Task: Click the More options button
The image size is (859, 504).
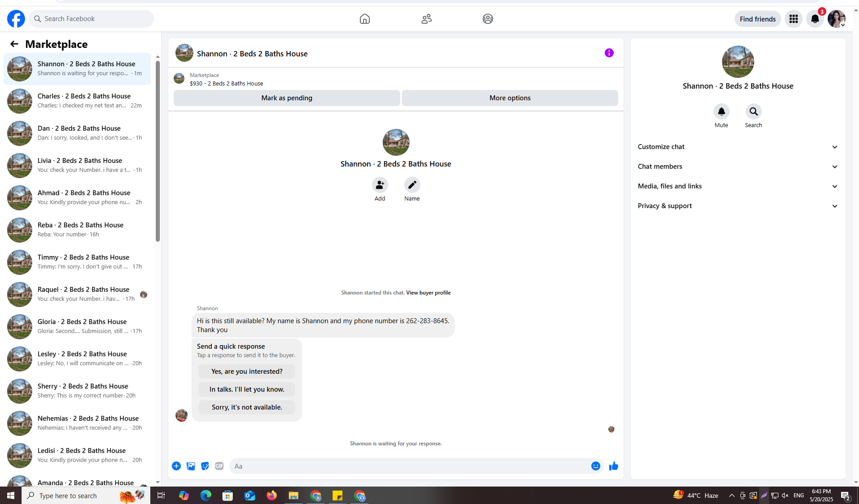Action: 510,98
